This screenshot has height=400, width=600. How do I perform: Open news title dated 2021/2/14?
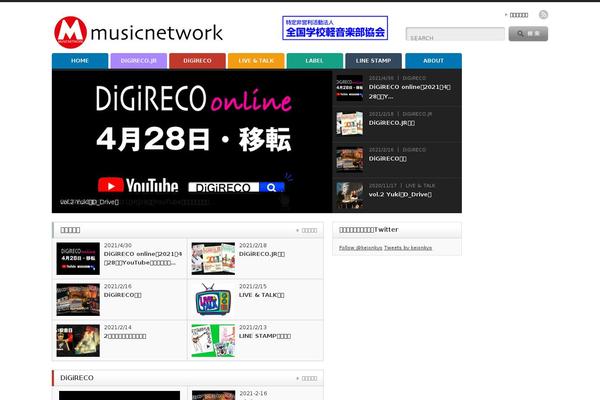[x=125, y=336]
